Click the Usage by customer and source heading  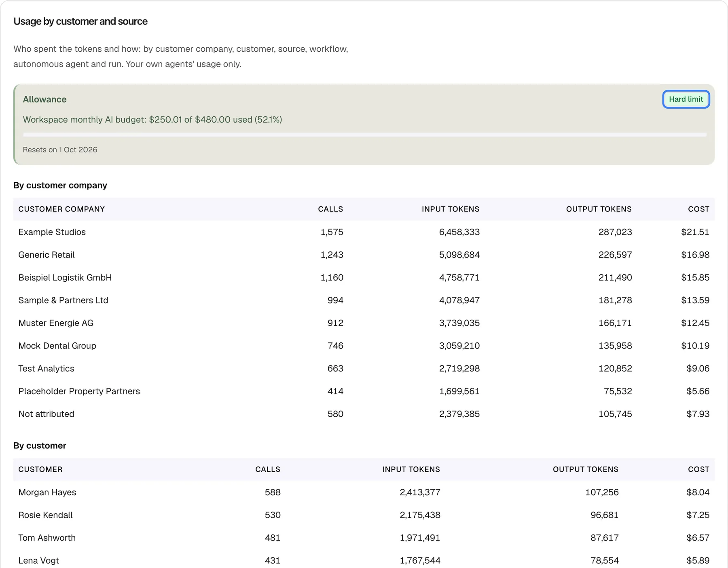80,21
